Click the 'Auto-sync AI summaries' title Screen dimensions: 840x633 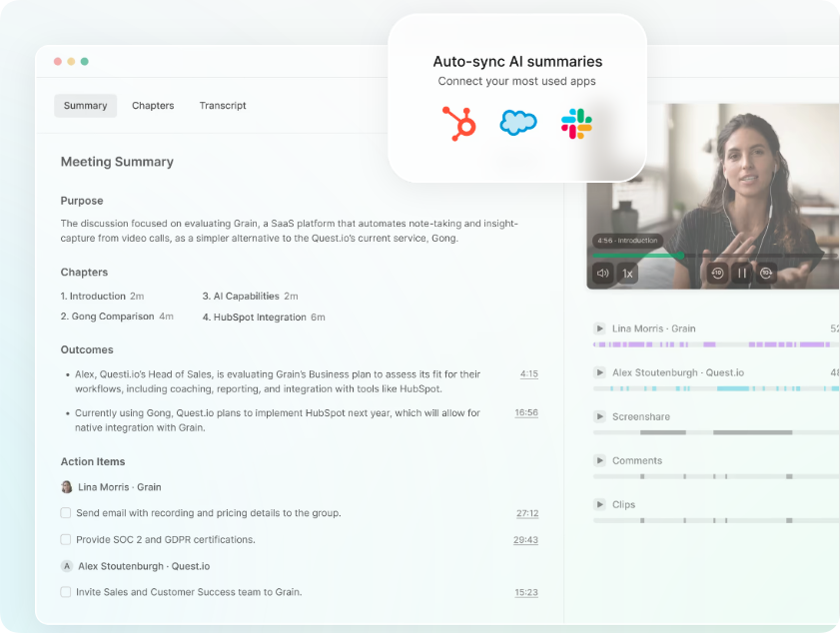click(517, 62)
